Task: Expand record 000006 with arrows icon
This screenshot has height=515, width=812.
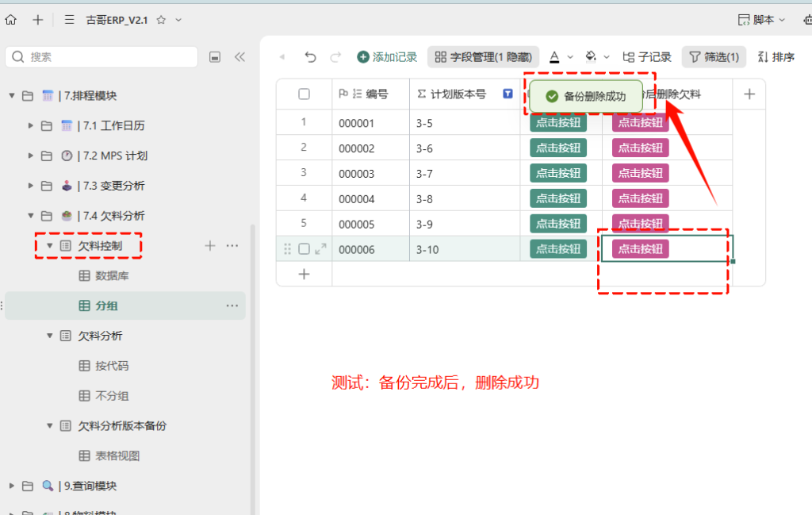Action: click(320, 249)
